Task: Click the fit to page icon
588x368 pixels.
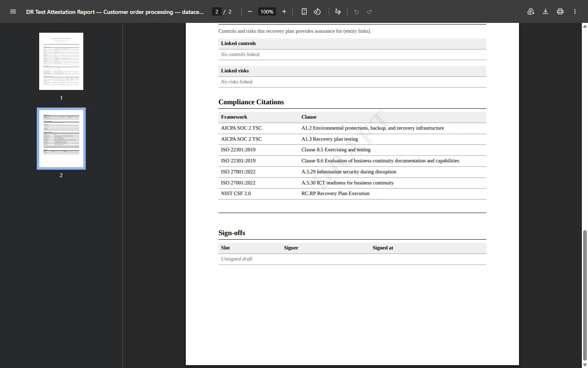Action: pyautogui.click(x=304, y=11)
